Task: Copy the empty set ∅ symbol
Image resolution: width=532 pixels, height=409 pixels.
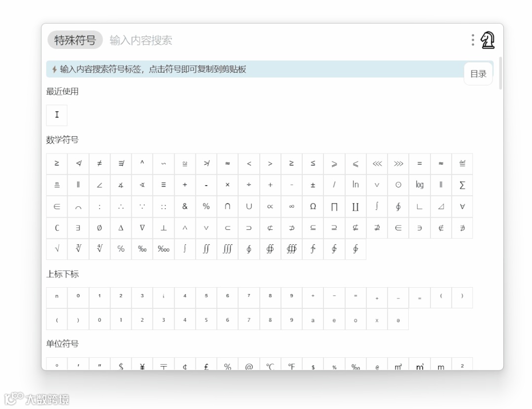Action: (x=100, y=228)
